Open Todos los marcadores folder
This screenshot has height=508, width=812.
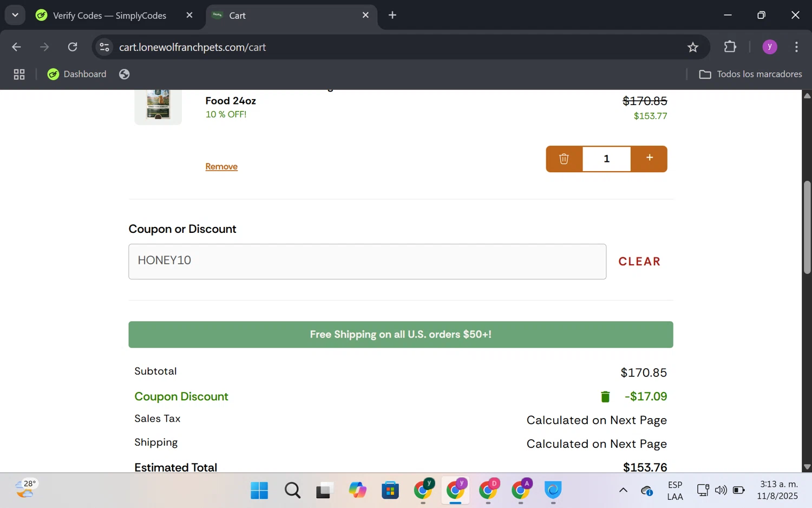pos(750,74)
